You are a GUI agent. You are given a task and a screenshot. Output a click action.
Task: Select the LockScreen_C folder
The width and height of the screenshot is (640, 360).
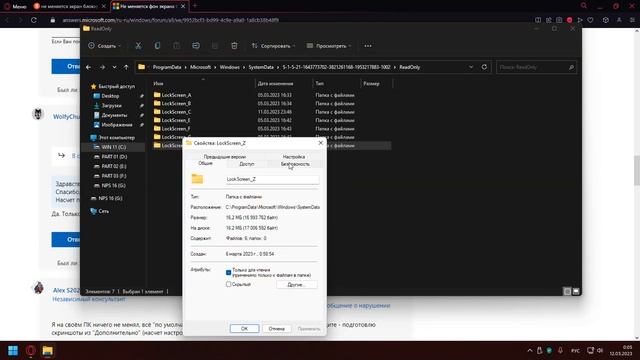click(176, 112)
